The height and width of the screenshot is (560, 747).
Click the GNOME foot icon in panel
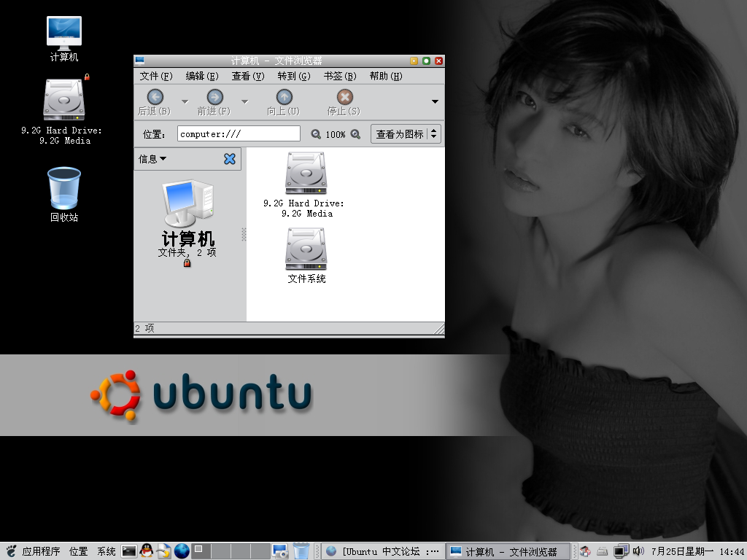point(11,551)
